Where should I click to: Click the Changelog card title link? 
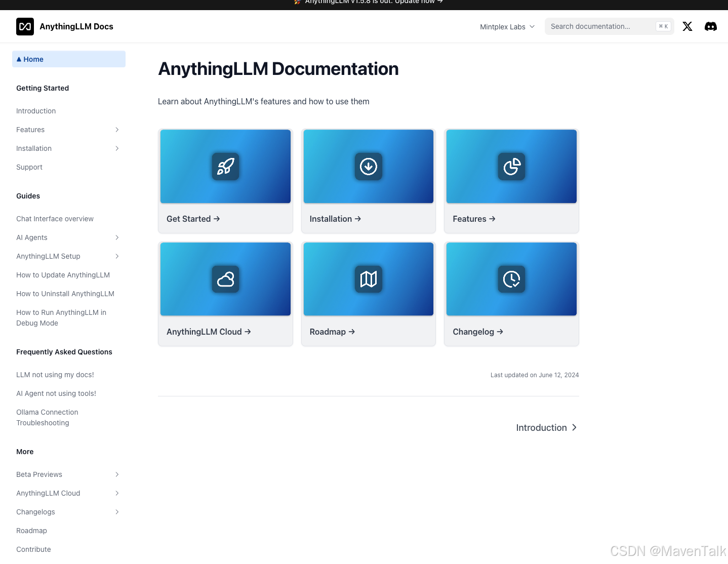[x=478, y=332]
